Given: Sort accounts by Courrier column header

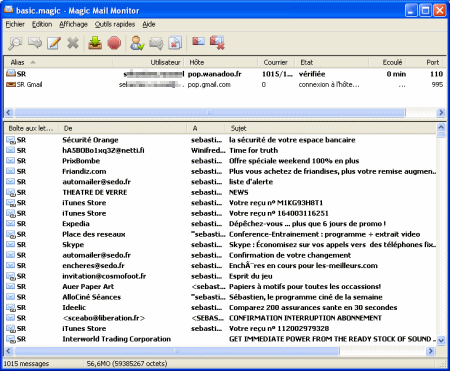Looking at the screenshot, I should pyautogui.click(x=276, y=62).
